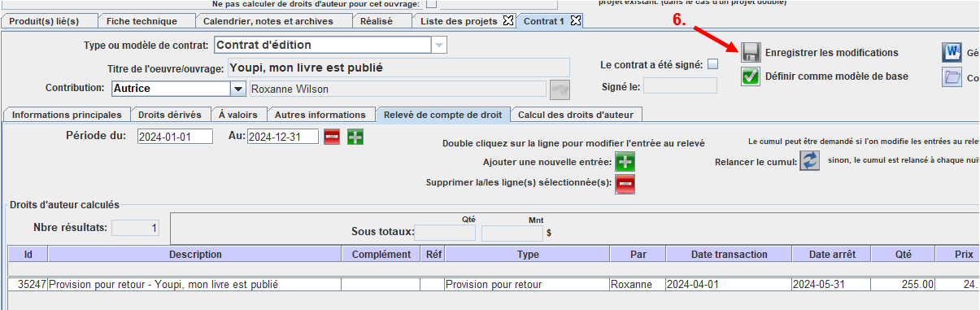Sort by the Complément column header

tap(381, 255)
